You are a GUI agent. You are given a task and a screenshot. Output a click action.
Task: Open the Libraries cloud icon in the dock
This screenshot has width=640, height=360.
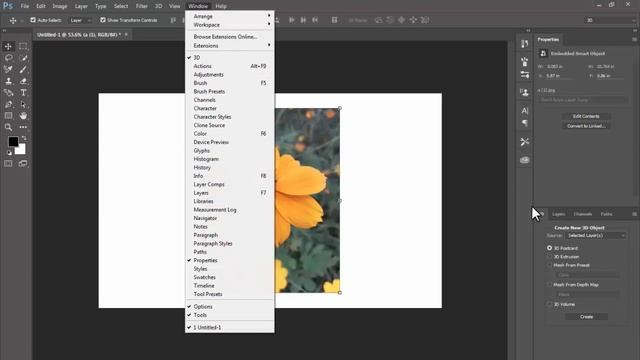[524, 160]
